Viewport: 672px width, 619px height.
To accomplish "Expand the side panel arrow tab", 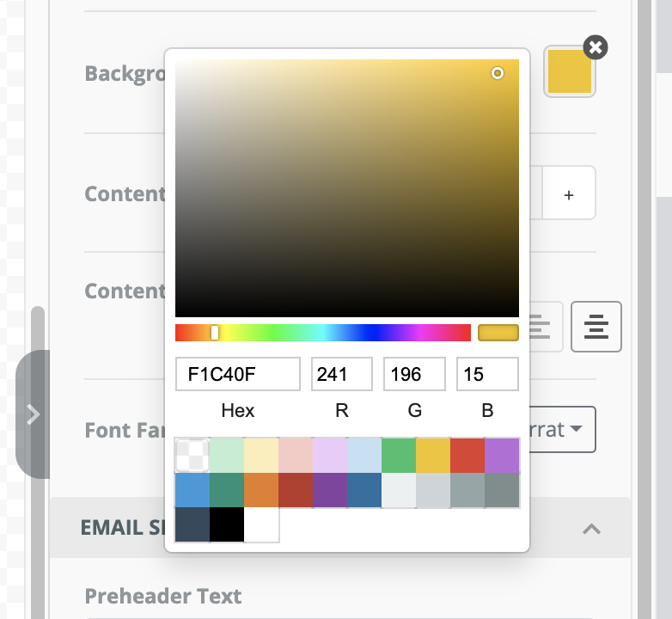I will pyautogui.click(x=33, y=414).
